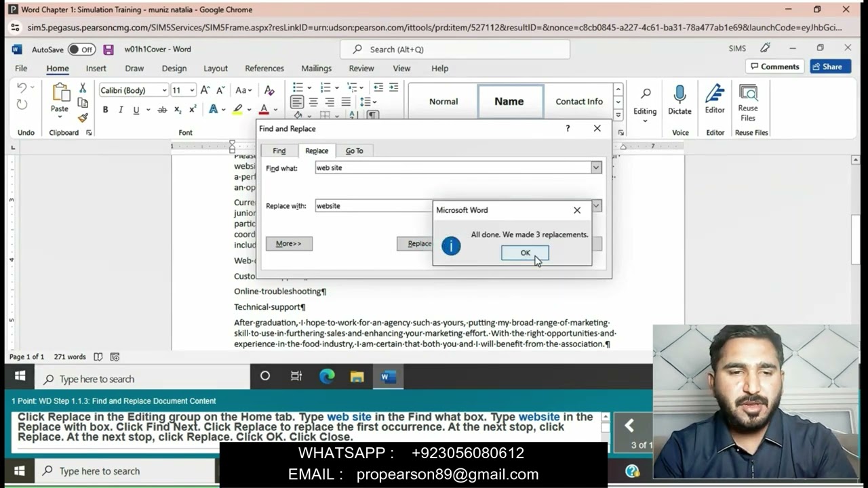Click the help question mark in Find and Replace
Image resolution: width=868 pixels, height=488 pixels.
coord(568,128)
